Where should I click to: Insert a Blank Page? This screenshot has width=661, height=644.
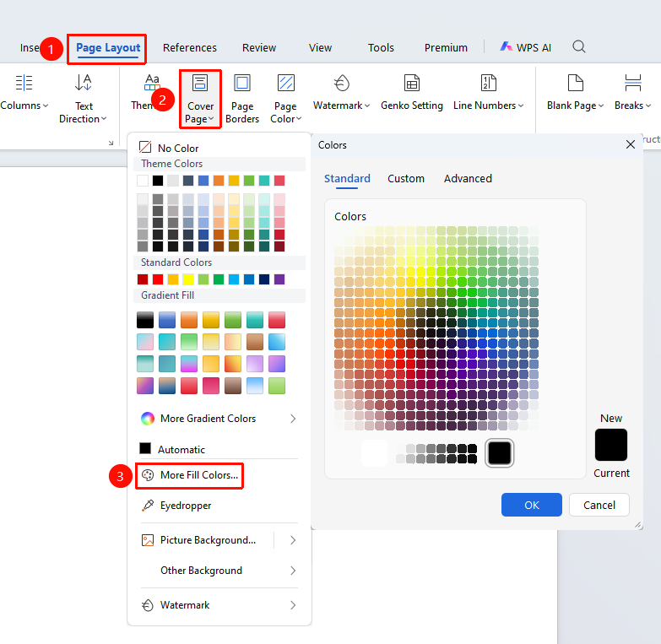[x=575, y=93]
